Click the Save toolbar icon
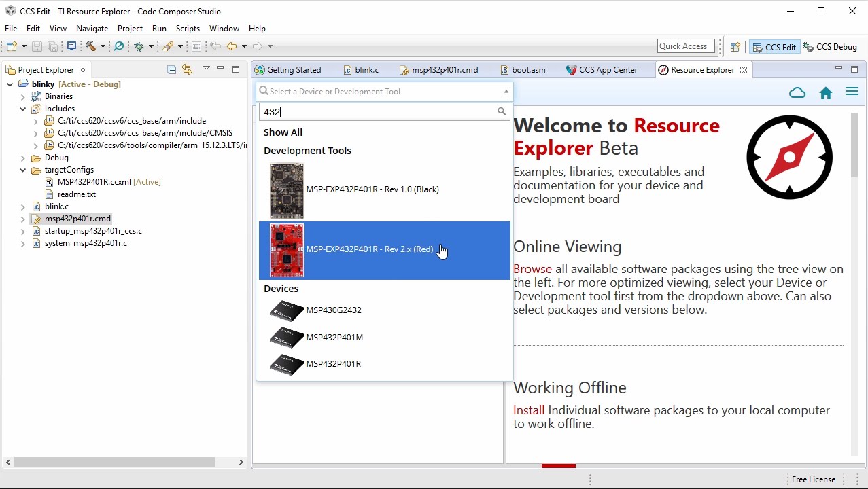Viewport: 868px width, 489px height. click(x=37, y=46)
